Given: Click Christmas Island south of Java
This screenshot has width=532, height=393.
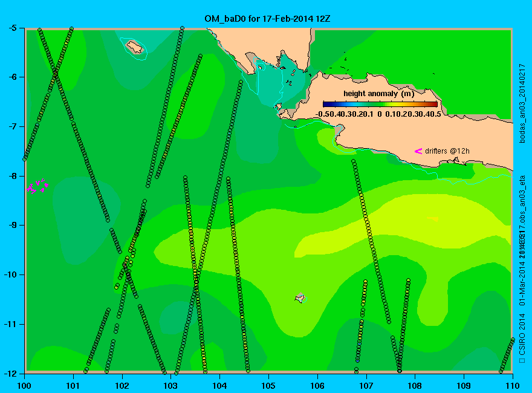Looking at the screenshot, I should 300,297.
